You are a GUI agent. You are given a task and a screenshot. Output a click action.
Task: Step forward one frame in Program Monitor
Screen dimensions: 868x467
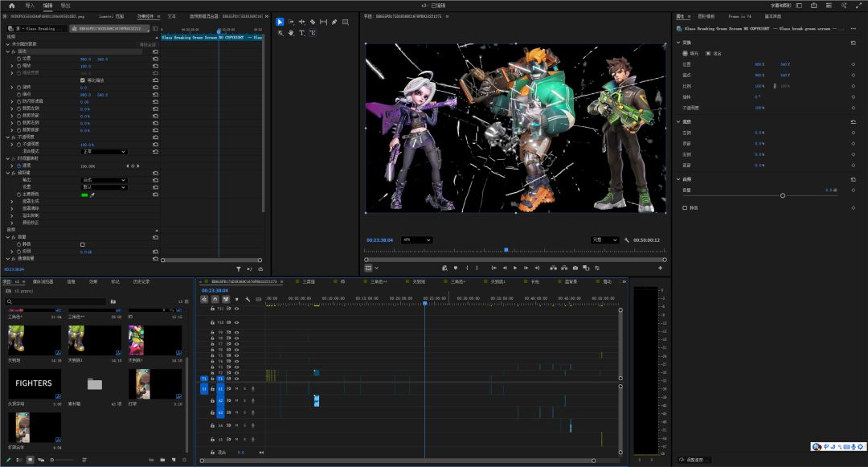coord(526,268)
